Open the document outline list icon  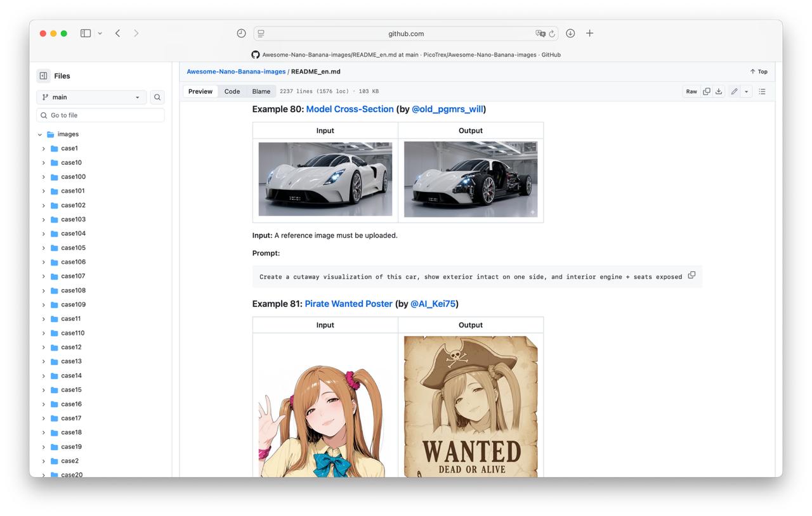tap(762, 91)
